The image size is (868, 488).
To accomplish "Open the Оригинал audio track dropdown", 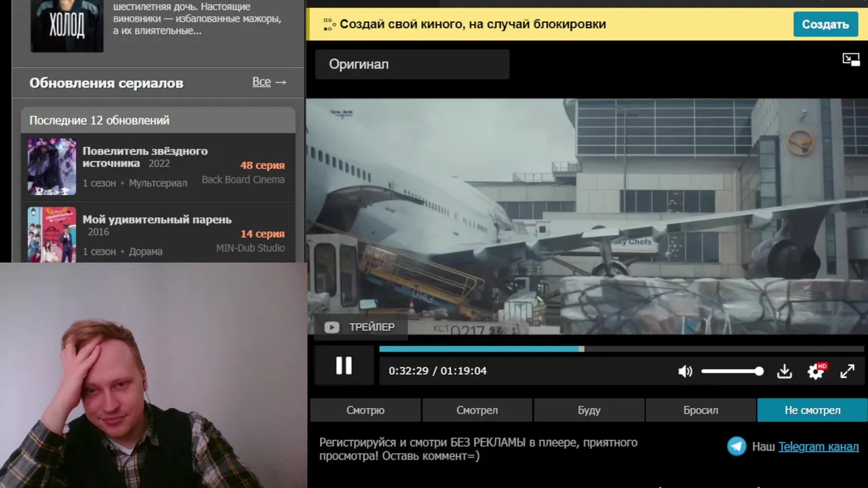I will (412, 64).
